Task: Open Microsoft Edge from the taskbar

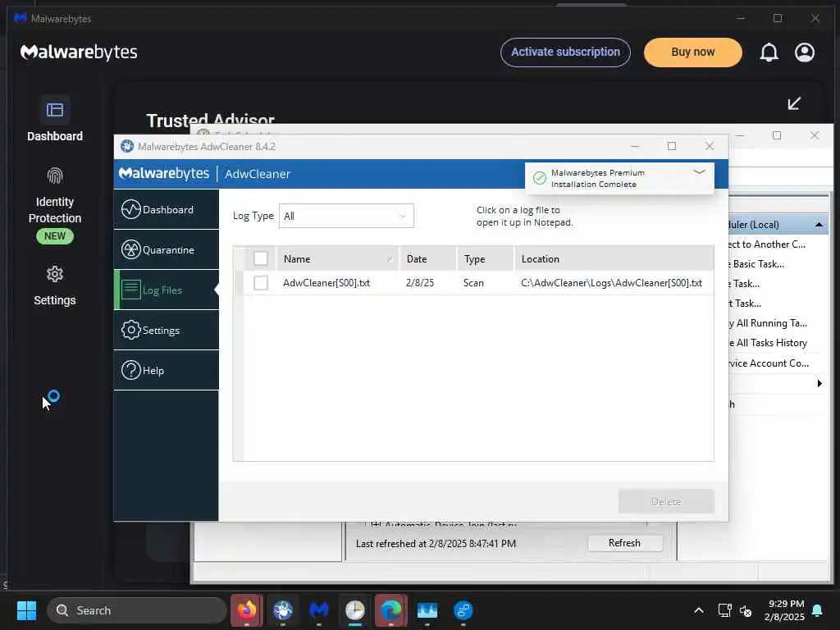Action: 391,609
